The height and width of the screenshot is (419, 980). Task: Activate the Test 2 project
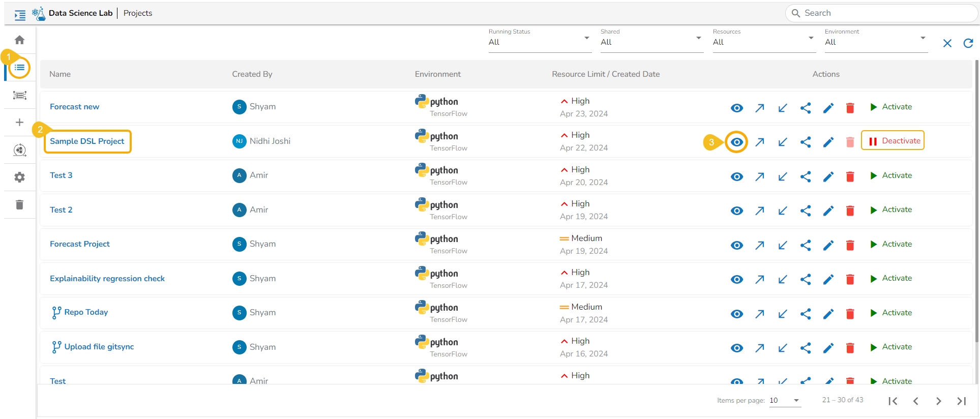[x=891, y=210]
